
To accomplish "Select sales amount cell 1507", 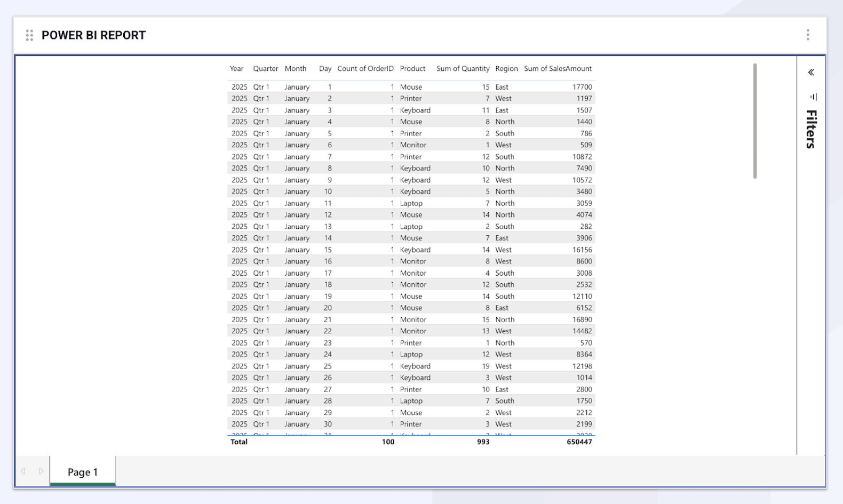I will coord(584,110).
